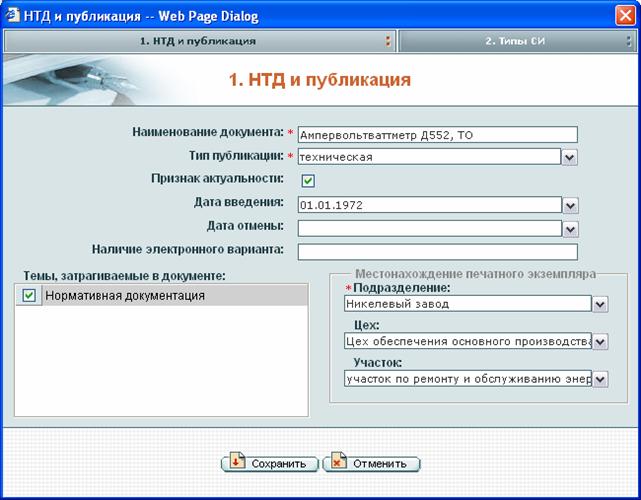641x500 pixels.
Task: Click the Отменить button
Action: (371, 464)
